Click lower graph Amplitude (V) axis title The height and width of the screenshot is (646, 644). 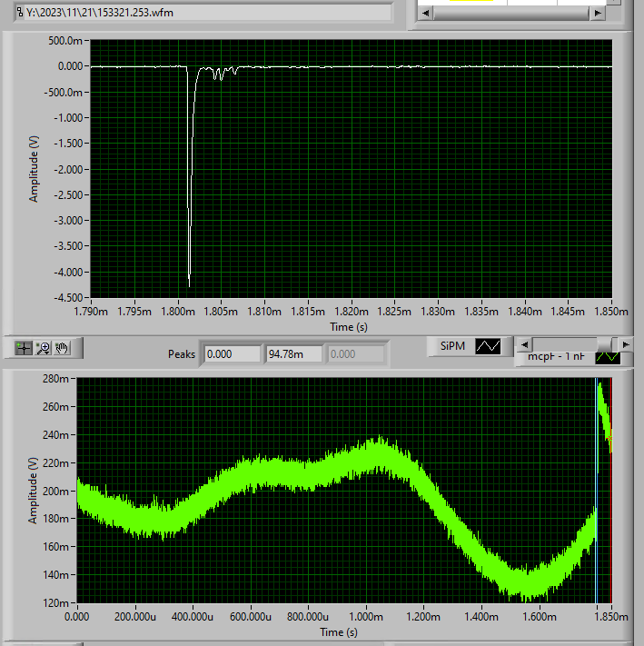coord(33,491)
